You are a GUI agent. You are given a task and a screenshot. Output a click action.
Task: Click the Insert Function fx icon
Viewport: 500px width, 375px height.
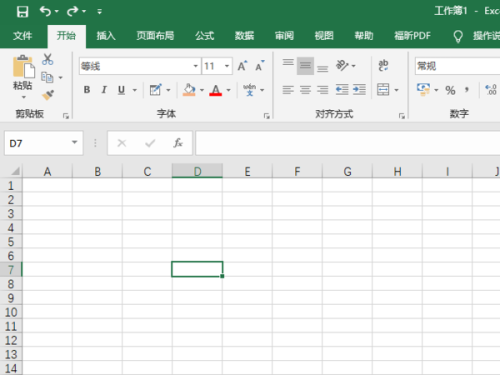click(178, 143)
